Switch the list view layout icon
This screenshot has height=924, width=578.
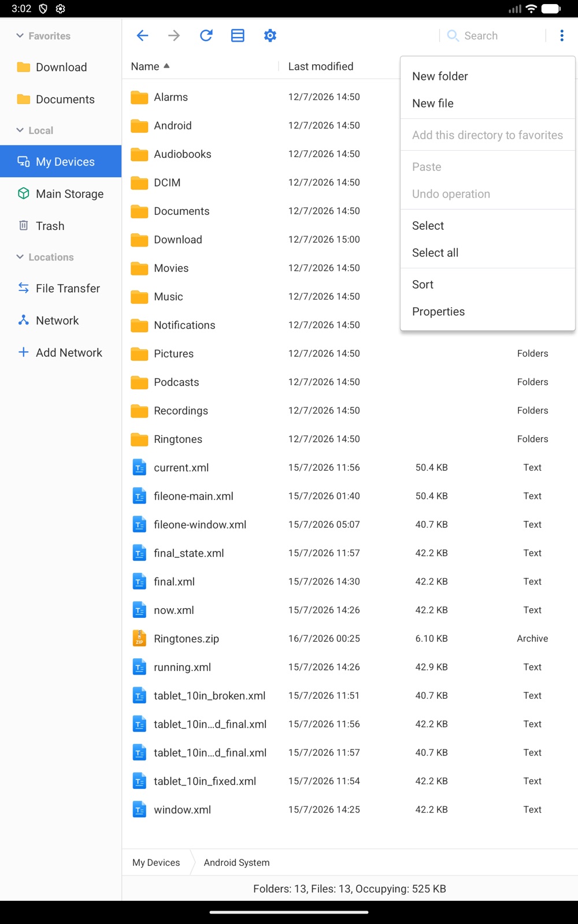coord(238,36)
